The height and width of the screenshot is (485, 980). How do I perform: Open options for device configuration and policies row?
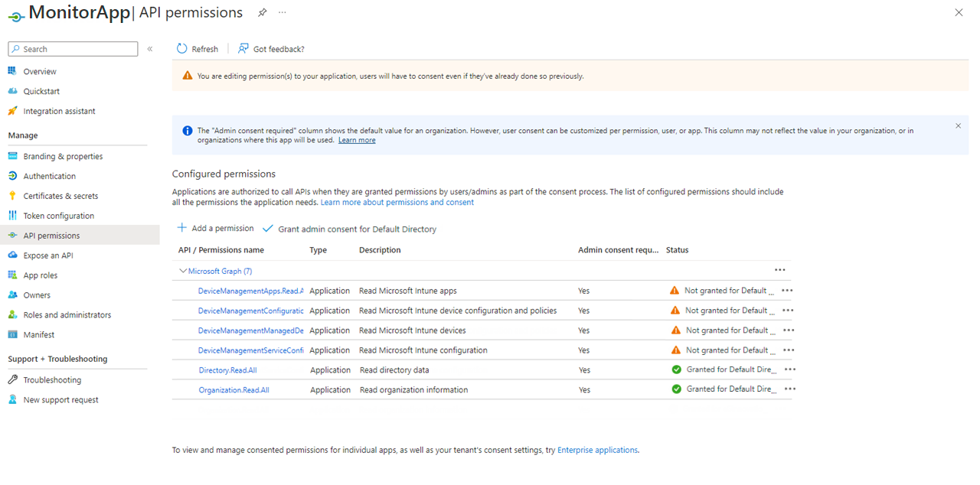(x=788, y=311)
